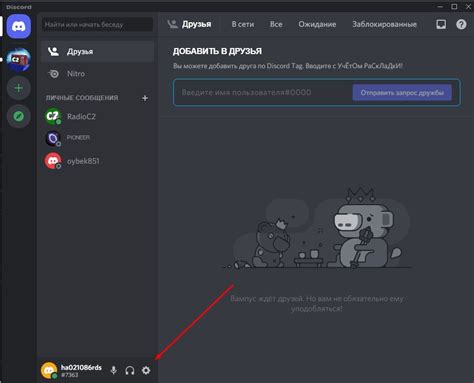Click the Найти или начать беседу search box
This screenshot has width=474, height=383.
click(97, 25)
